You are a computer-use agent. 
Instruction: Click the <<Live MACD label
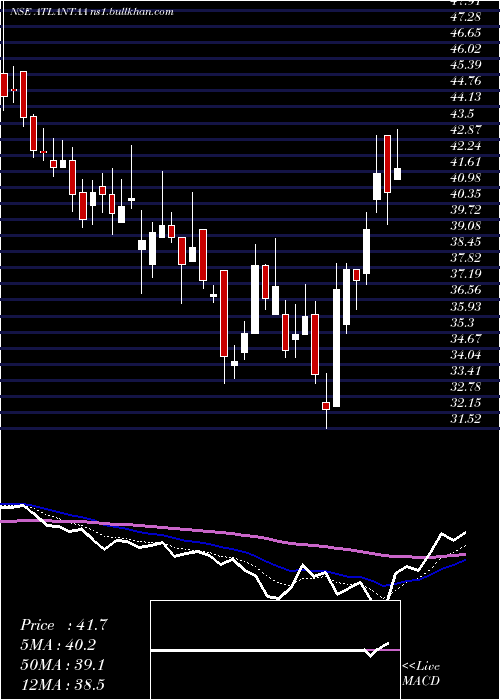click(x=421, y=673)
